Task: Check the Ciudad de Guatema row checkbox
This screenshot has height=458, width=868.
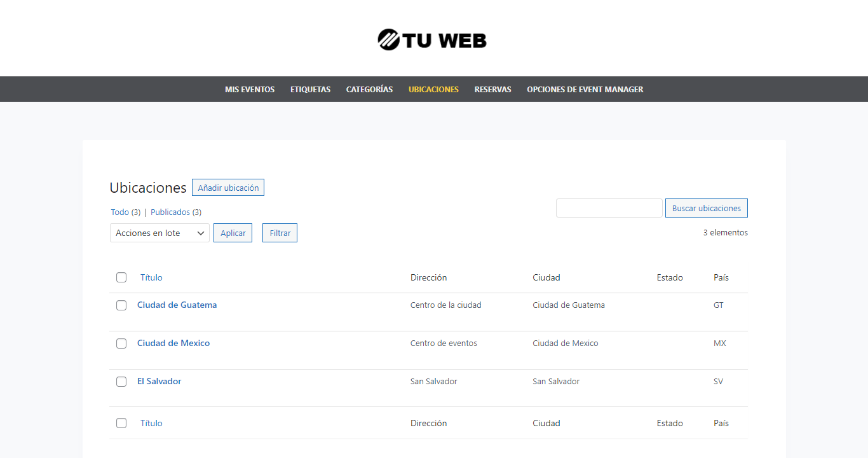Action: coord(121,305)
